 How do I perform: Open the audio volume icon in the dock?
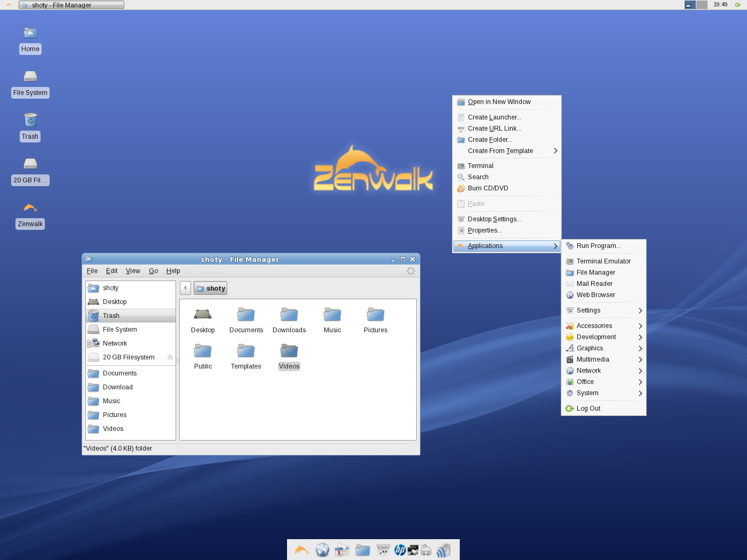pos(443,549)
